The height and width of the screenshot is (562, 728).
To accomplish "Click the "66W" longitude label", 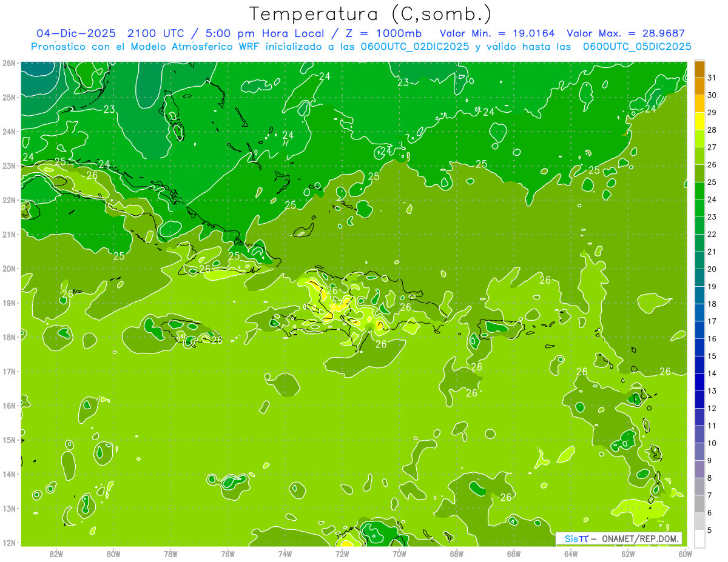I will [514, 554].
